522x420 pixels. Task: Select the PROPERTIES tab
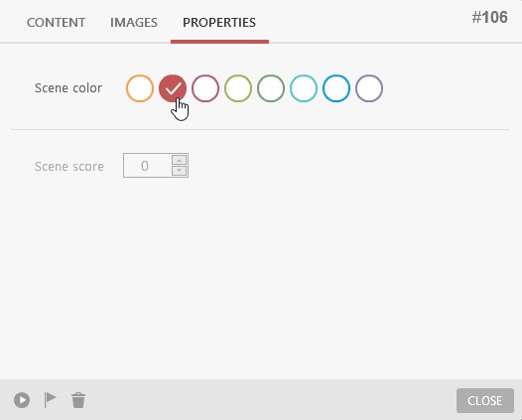pyautogui.click(x=219, y=22)
